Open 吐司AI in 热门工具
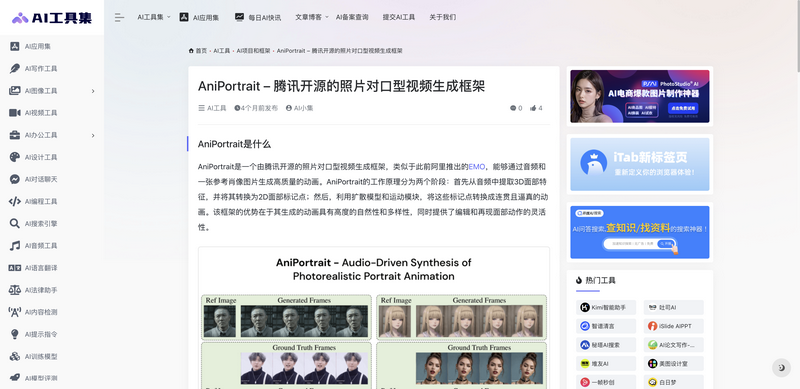This screenshot has width=800, height=389. [673, 307]
